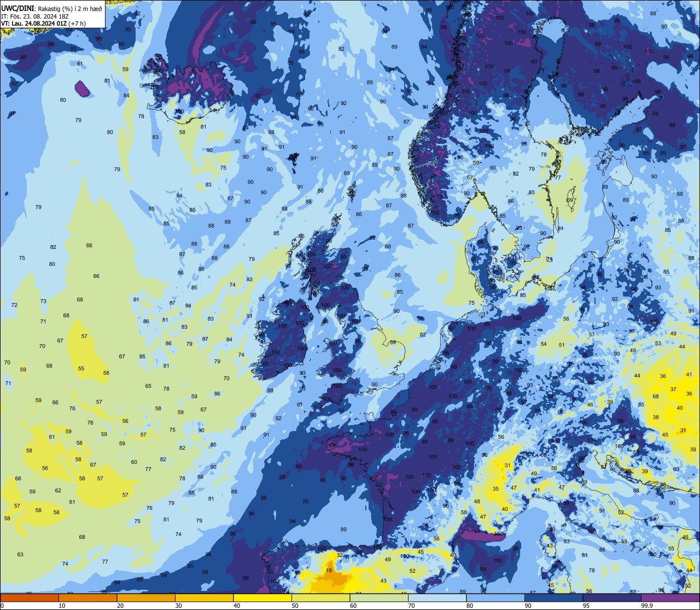Click the 'UWC/DINI' model name in header
This screenshot has width=700, height=610.
click(x=17, y=9)
